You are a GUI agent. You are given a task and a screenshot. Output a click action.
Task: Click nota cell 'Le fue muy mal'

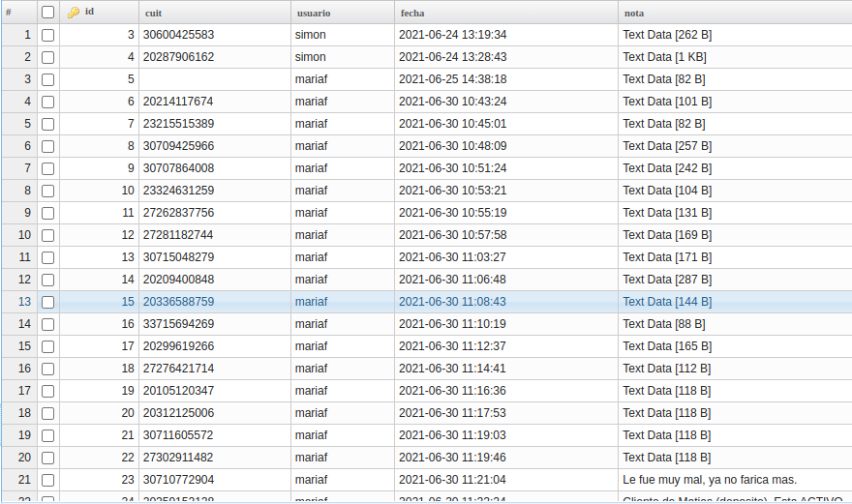click(709, 480)
